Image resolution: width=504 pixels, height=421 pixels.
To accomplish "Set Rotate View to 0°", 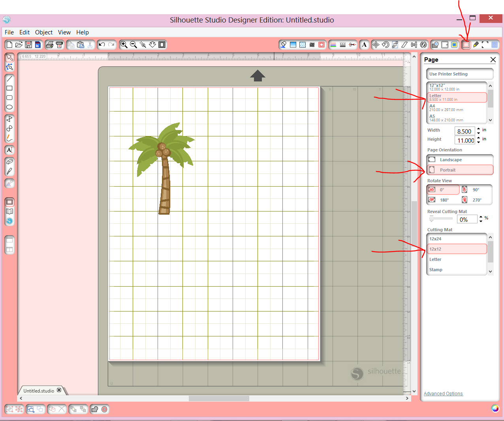I will click(443, 190).
